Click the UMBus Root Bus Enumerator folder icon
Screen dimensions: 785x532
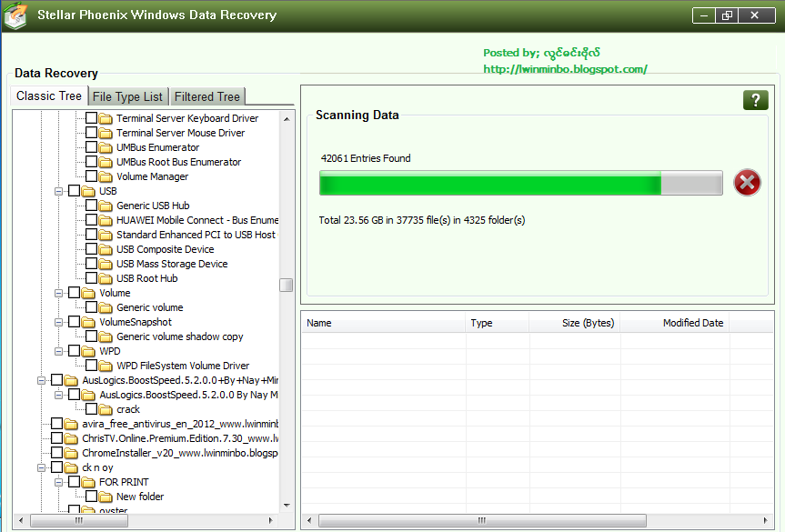click(106, 162)
